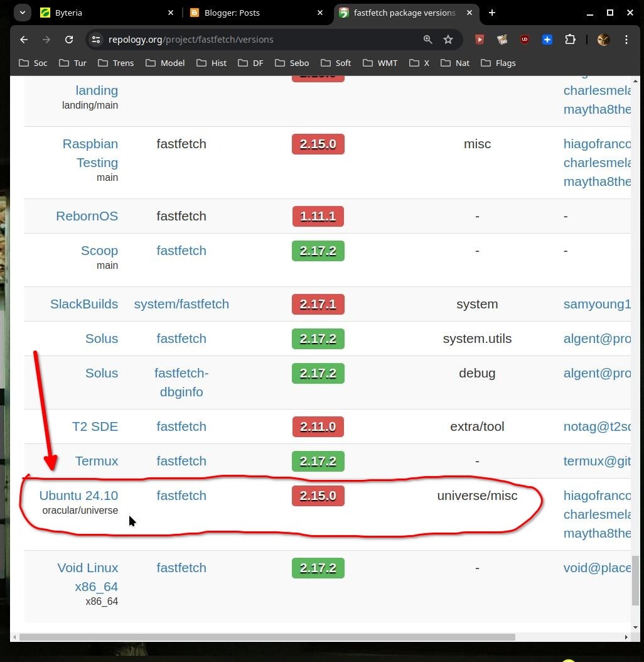Open the SlackBuilds repository link

pos(84,304)
